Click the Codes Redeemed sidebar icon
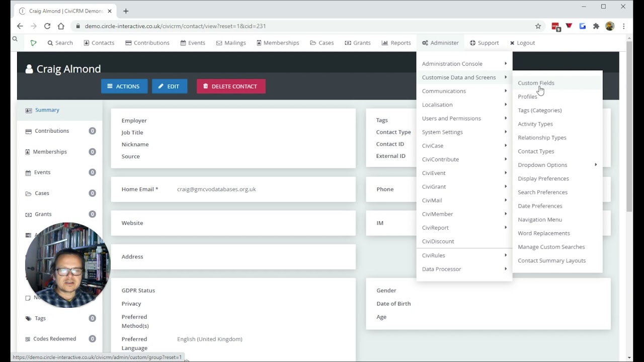Screen dimensions: 644x362 click(x=28, y=339)
